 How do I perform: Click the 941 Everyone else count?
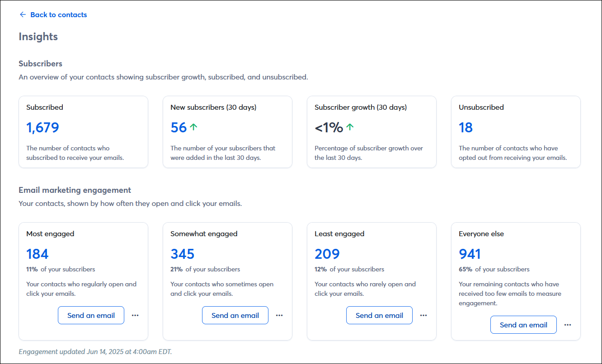click(x=470, y=254)
